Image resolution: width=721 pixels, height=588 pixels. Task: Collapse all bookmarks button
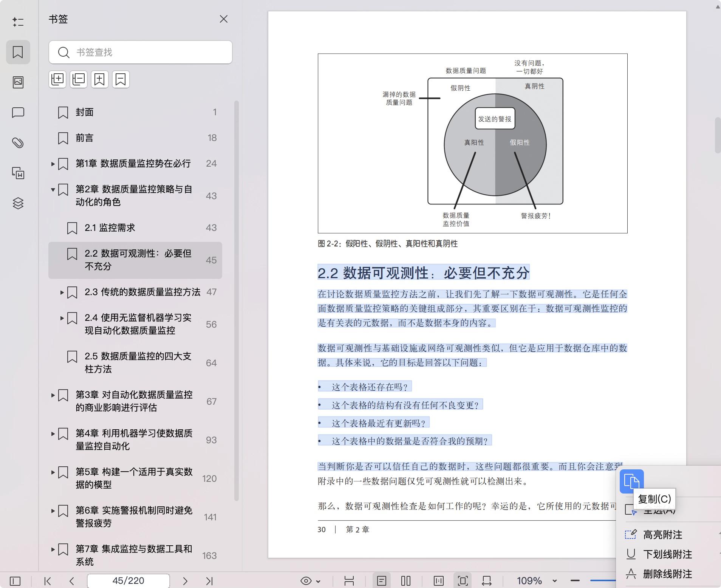point(79,79)
